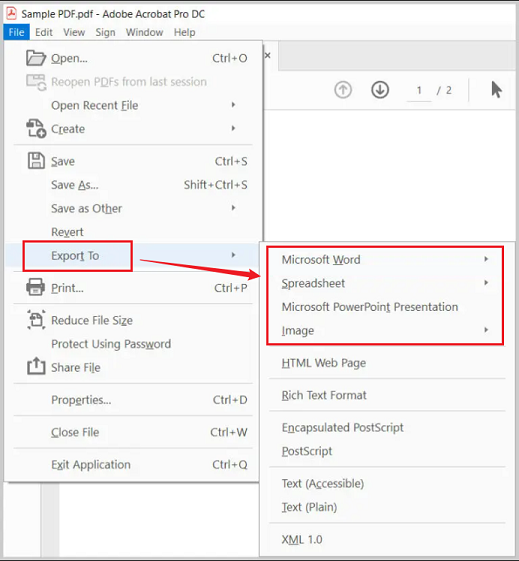Select Save as Other entry
This screenshot has height=561, width=519.
click(x=133, y=208)
